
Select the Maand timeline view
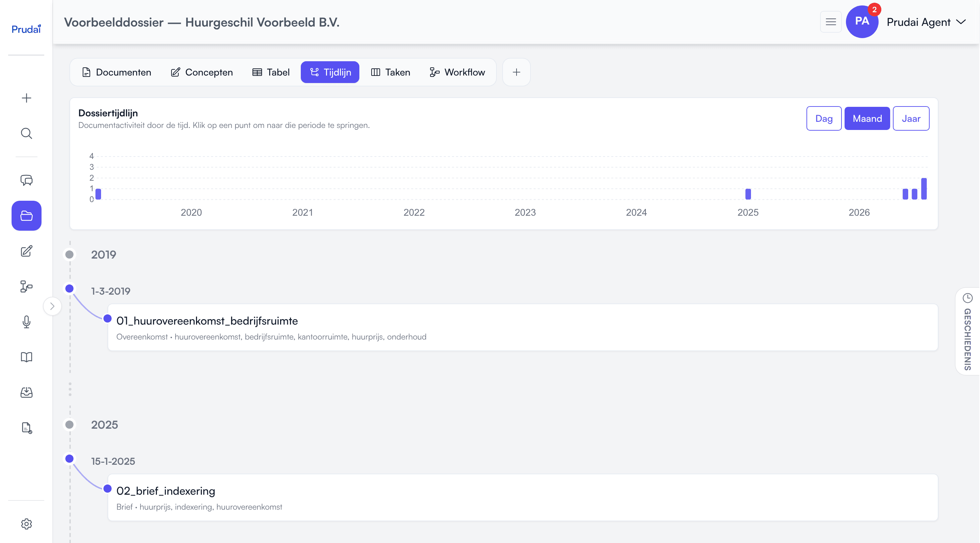[867, 119]
